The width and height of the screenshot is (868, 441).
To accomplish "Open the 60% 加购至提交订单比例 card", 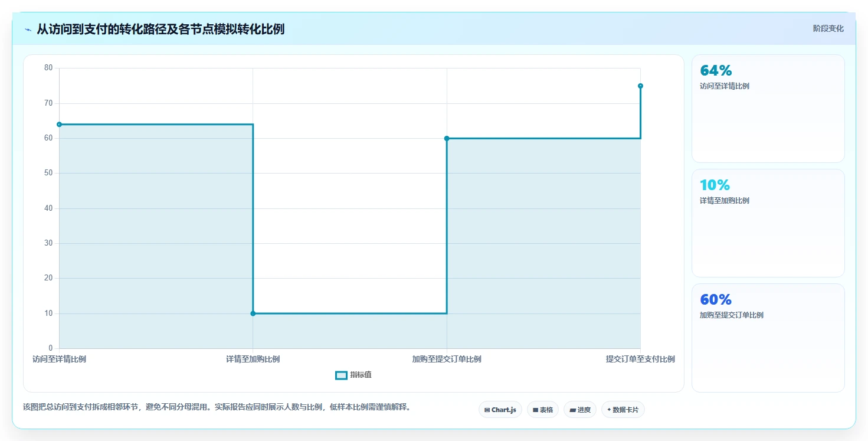I will pyautogui.click(x=768, y=338).
